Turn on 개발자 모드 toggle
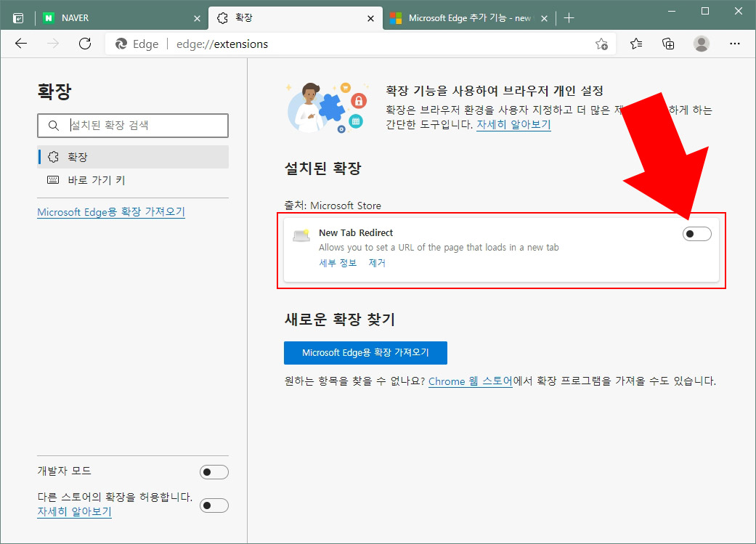Image resolution: width=756 pixels, height=544 pixels. pyautogui.click(x=214, y=471)
